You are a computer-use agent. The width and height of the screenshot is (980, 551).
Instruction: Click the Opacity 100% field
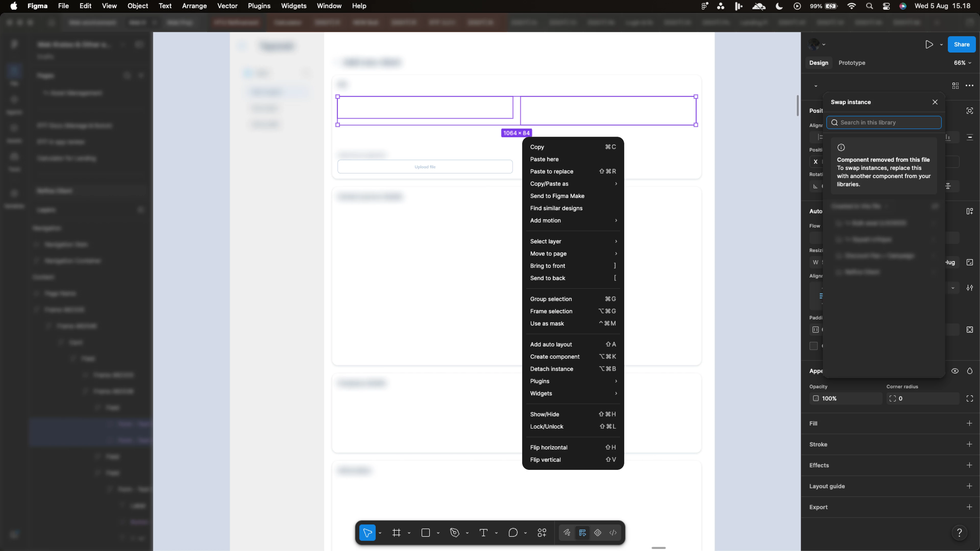(x=846, y=398)
